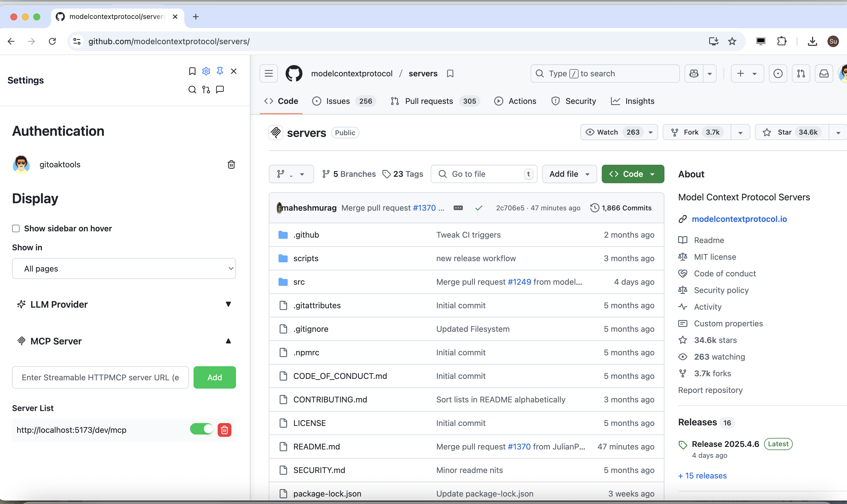Remove localhost MCP server with red trash icon
The image size is (847, 504).
point(224,430)
